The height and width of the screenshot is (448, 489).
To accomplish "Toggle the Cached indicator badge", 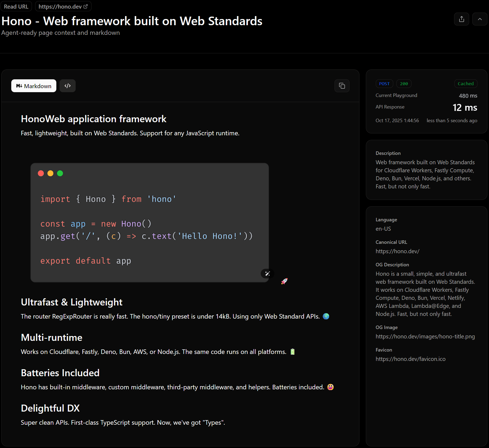I will tap(466, 83).
